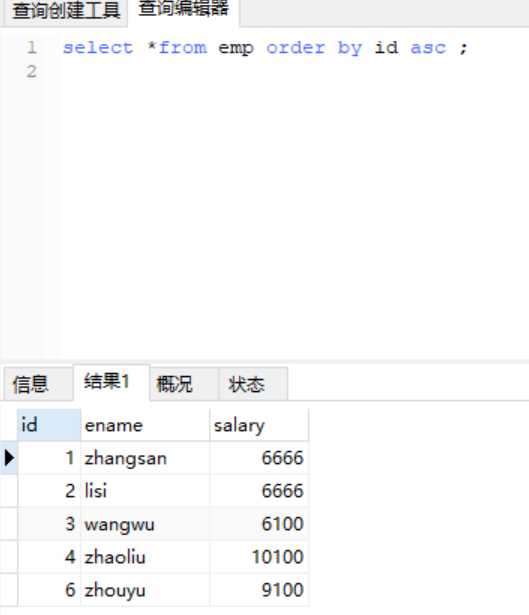Click the id column header
Image resolution: width=529 pixels, height=615 pixels.
pos(49,425)
